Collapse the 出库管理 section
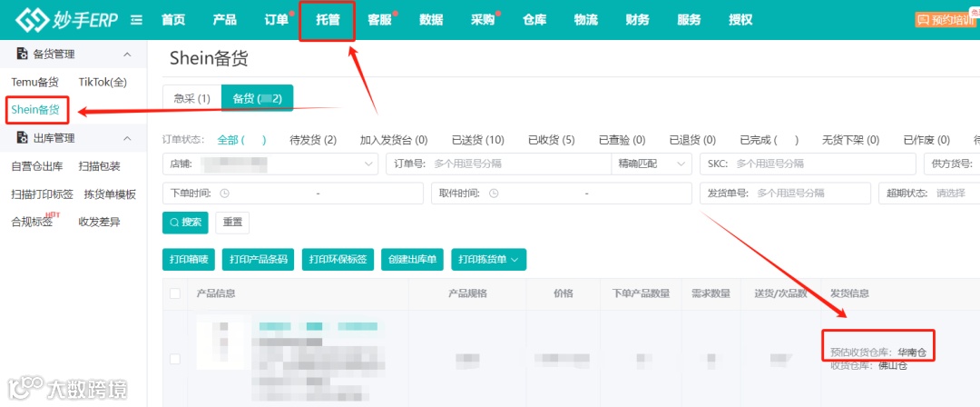Screen dimensions: 980x407 [128, 138]
